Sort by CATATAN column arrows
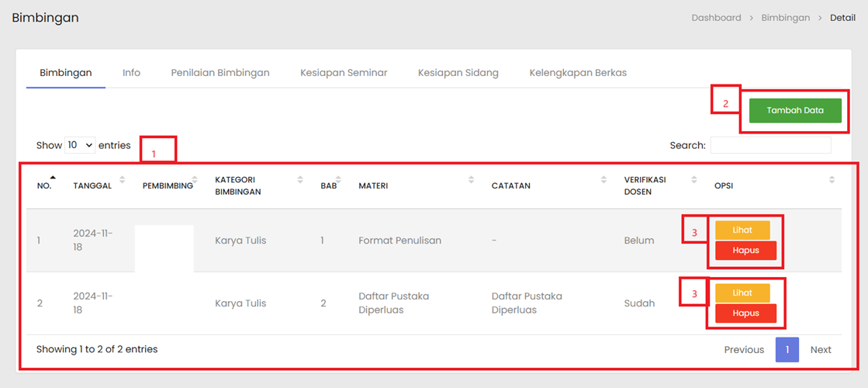868x388 pixels. click(x=603, y=180)
